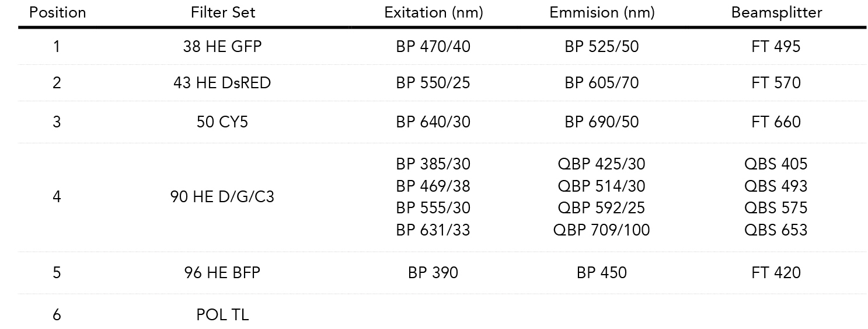Click the BP 385/30 excitation entry
868x329 pixels.
click(433, 164)
